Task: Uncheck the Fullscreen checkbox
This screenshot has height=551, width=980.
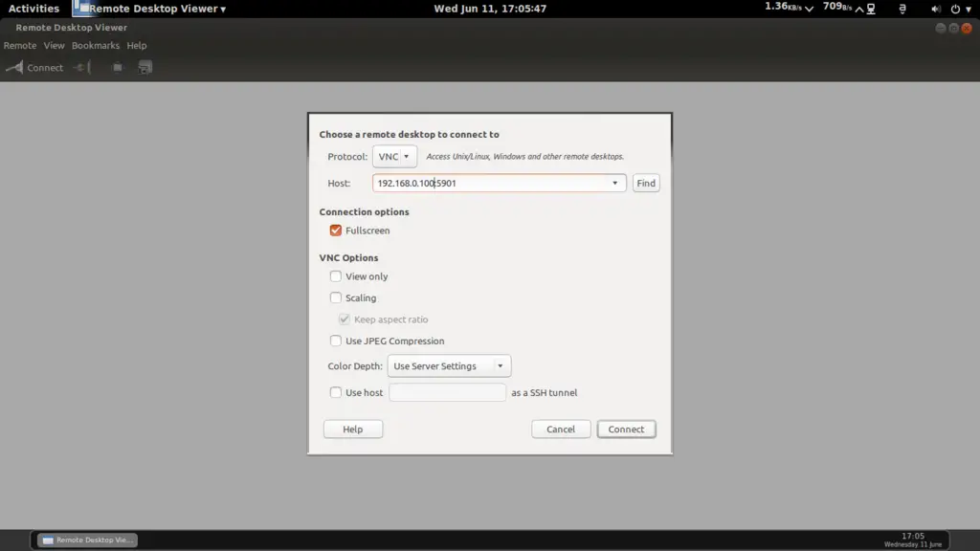Action: click(336, 231)
